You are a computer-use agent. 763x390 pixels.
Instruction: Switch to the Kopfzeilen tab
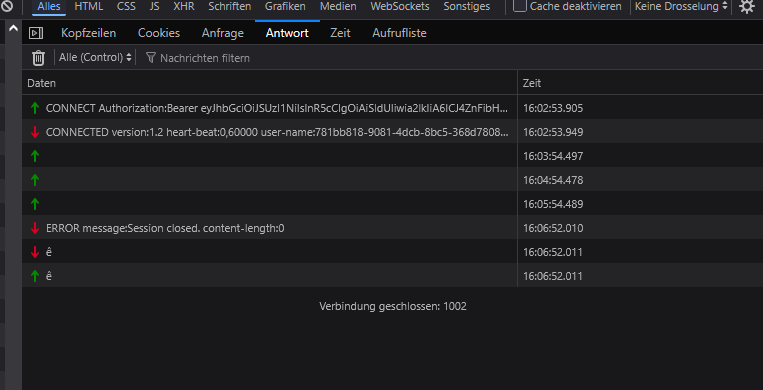[x=89, y=33]
